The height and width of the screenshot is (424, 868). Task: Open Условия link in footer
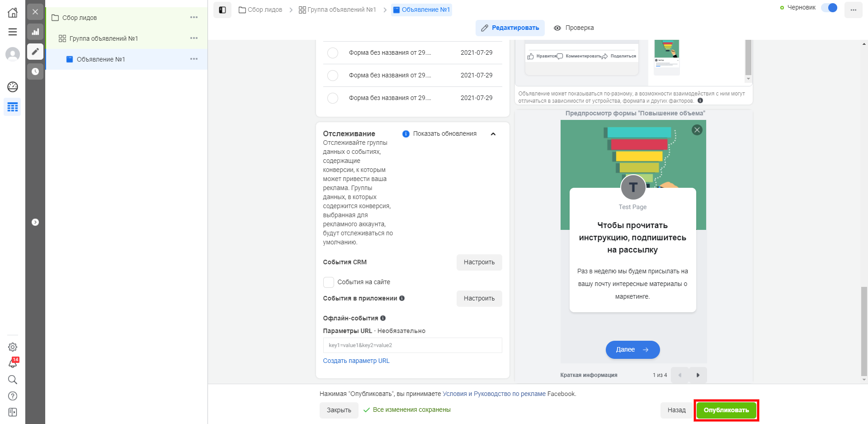point(454,394)
